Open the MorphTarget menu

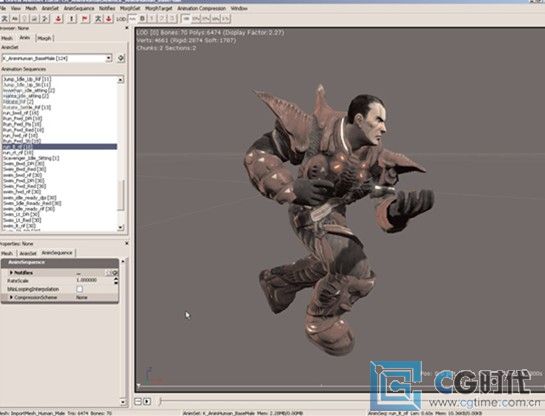[x=158, y=8]
